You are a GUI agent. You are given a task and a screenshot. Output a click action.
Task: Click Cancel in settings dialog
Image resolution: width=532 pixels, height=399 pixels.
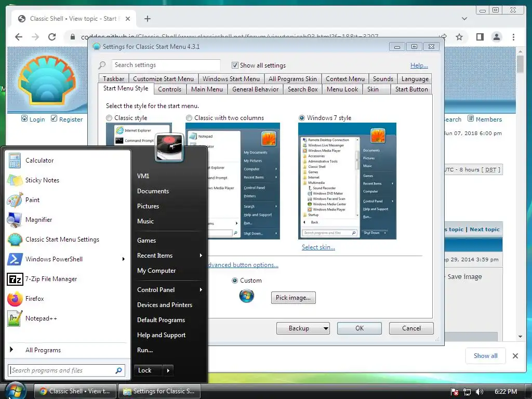[411, 328]
